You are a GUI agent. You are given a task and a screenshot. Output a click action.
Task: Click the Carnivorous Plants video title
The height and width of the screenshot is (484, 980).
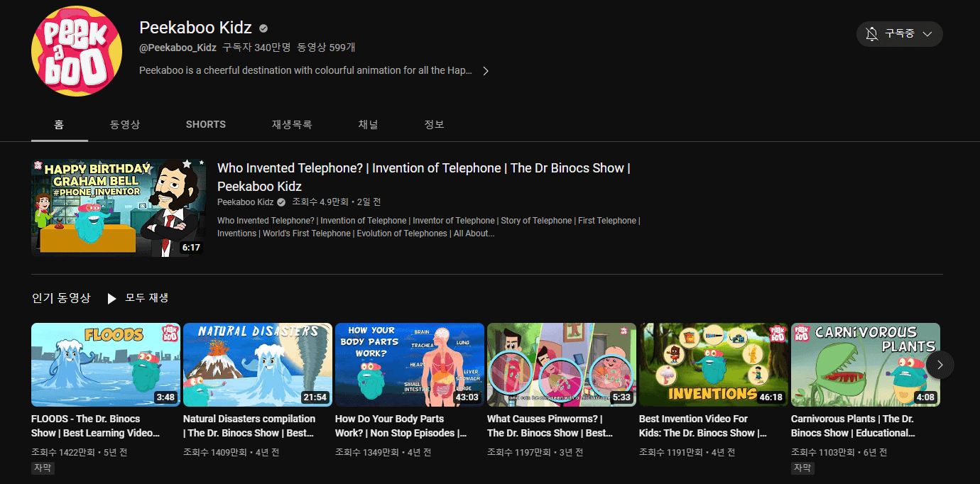pyautogui.click(x=854, y=426)
